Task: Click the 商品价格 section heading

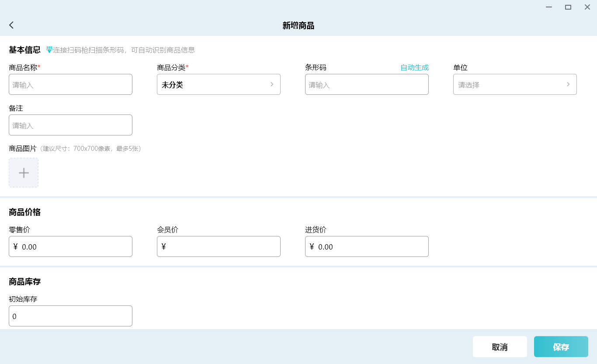Action: click(x=25, y=212)
